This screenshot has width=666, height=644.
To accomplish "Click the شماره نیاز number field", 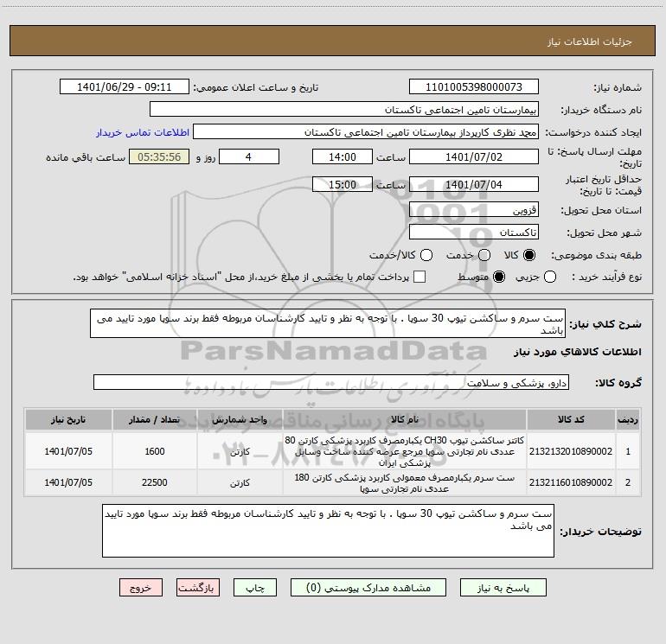I will 474,86.
